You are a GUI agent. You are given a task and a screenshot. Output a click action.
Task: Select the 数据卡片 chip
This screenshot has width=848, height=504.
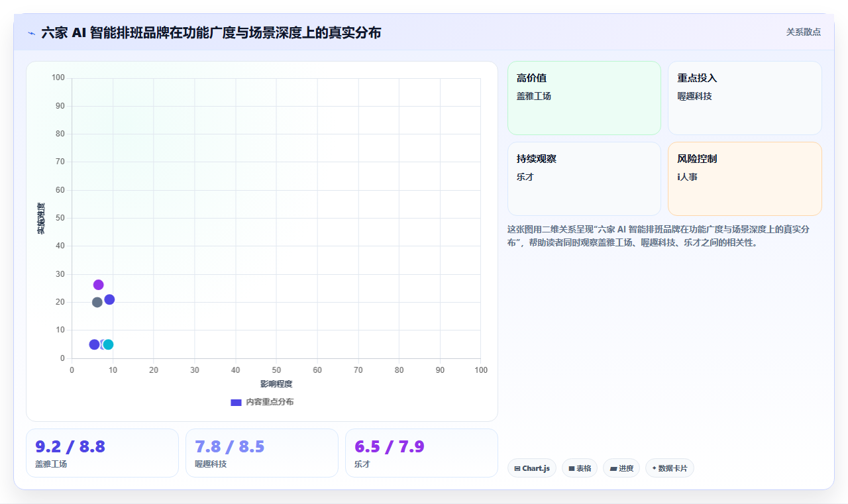point(670,468)
